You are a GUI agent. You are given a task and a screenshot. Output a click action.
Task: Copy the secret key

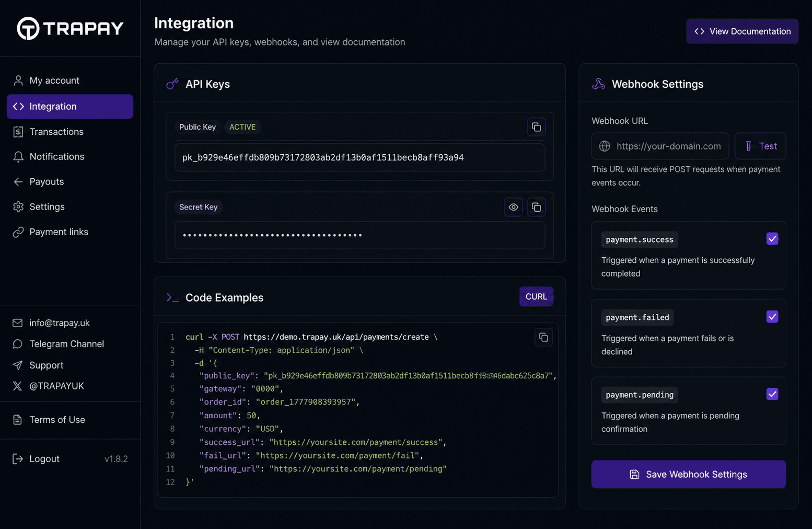(536, 207)
